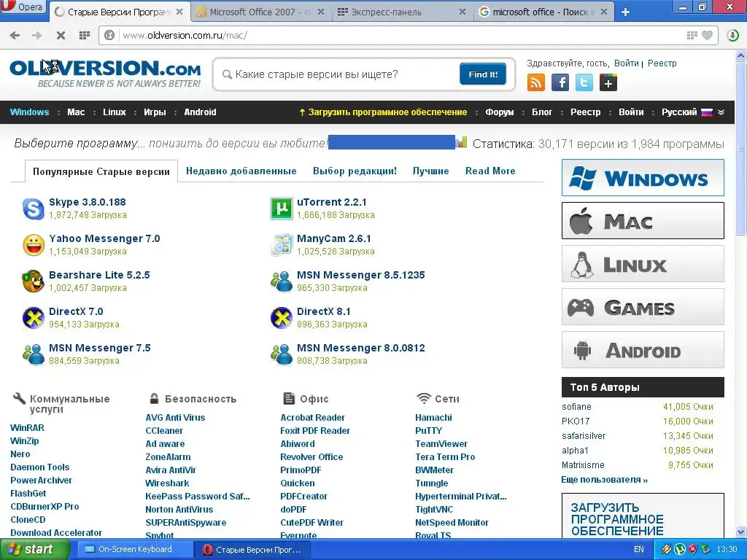
Task: Click the Games platform banner button
Action: [x=643, y=307]
